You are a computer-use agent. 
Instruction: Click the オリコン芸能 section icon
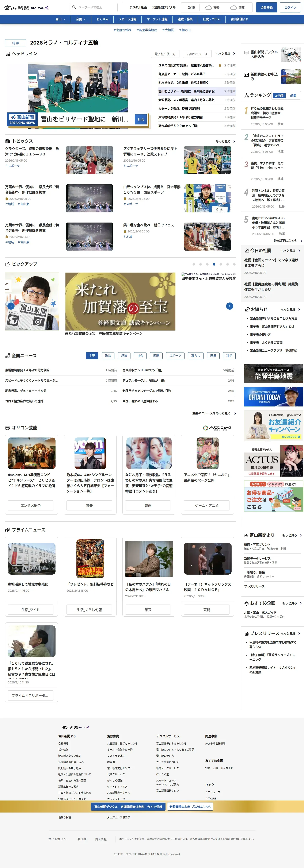click(7, 428)
